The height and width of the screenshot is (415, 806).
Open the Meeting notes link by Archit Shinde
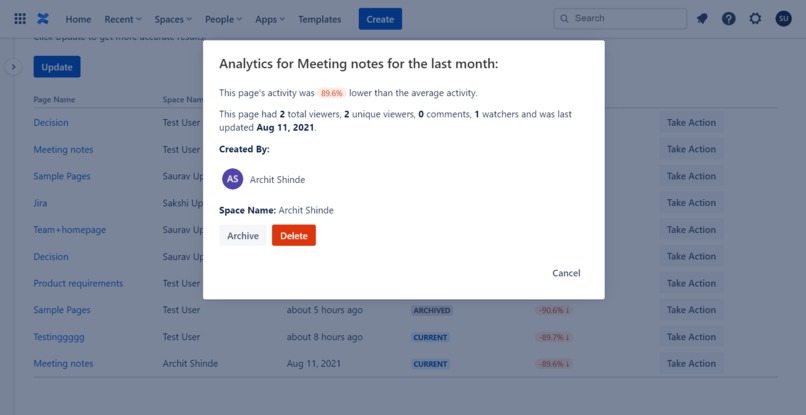point(64,364)
